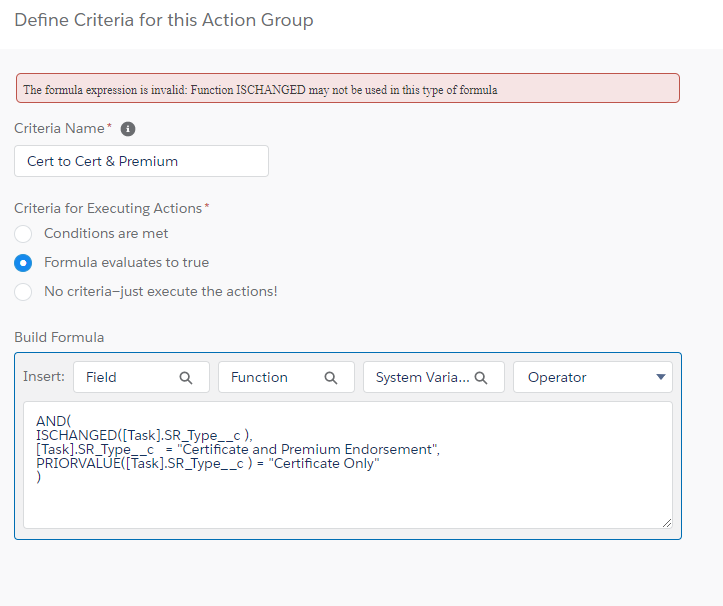Click the magnifier icon in Function box

[x=331, y=378]
